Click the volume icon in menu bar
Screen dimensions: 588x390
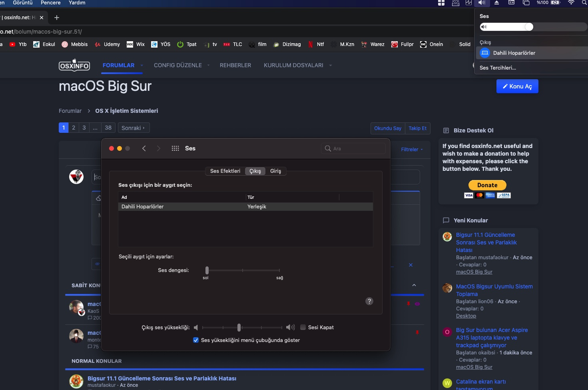coord(482,3)
